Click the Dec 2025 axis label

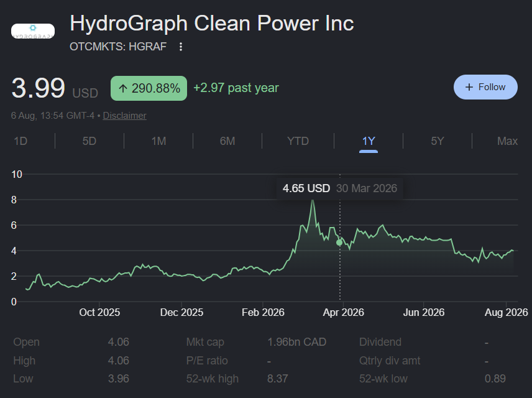click(x=181, y=312)
